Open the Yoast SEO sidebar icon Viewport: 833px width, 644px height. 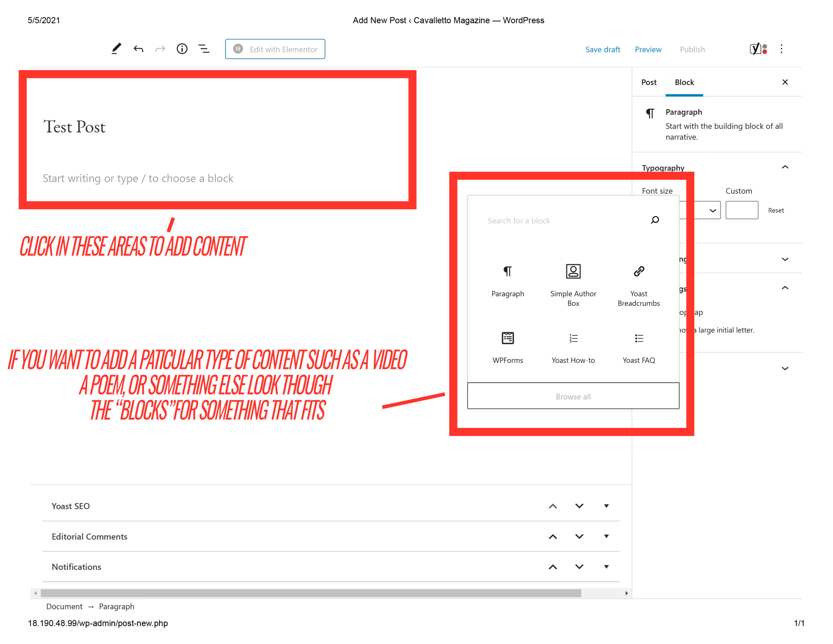click(x=758, y=49)
